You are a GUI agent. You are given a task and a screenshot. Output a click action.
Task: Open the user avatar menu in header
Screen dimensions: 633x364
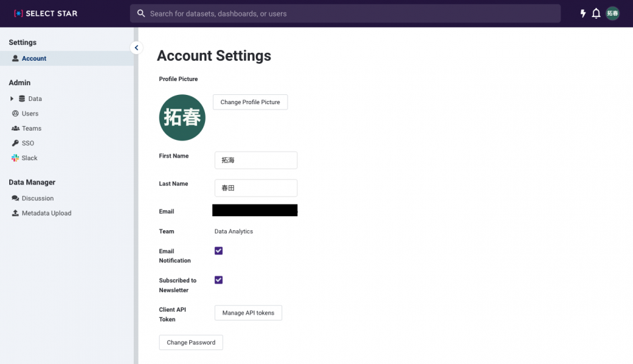pos(613,13)
